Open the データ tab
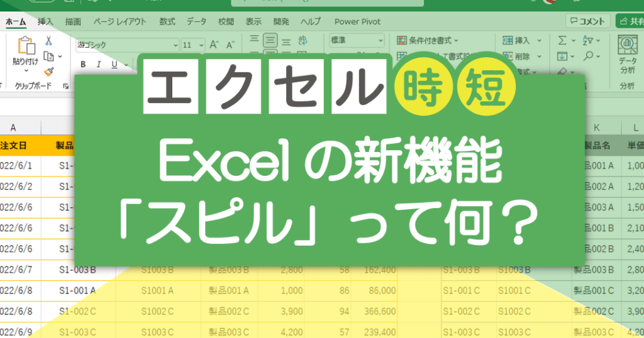 click(x=196, y=22)
